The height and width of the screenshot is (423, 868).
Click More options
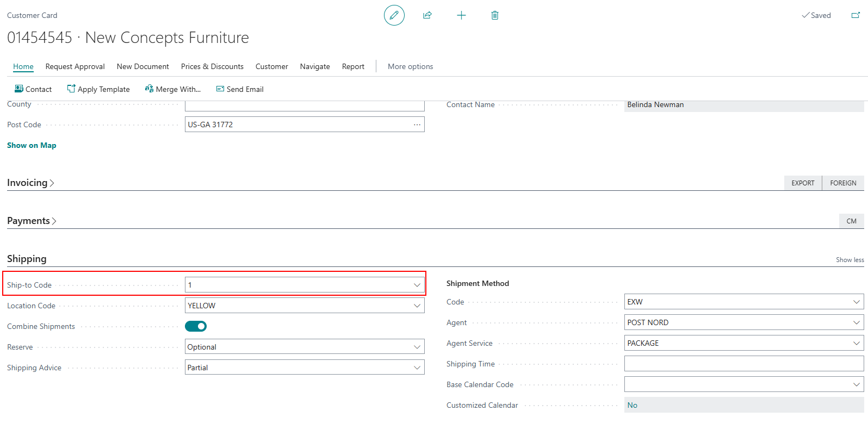tap(411, 66)
